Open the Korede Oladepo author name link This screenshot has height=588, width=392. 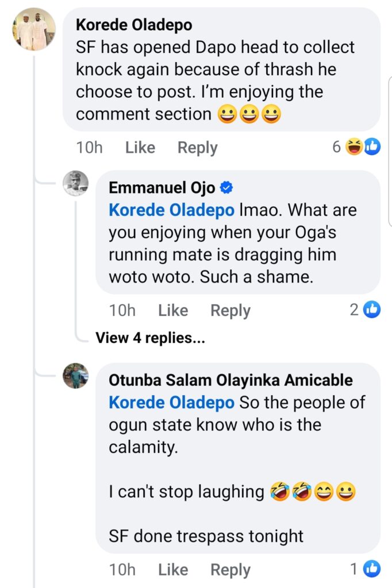point(134,25)
